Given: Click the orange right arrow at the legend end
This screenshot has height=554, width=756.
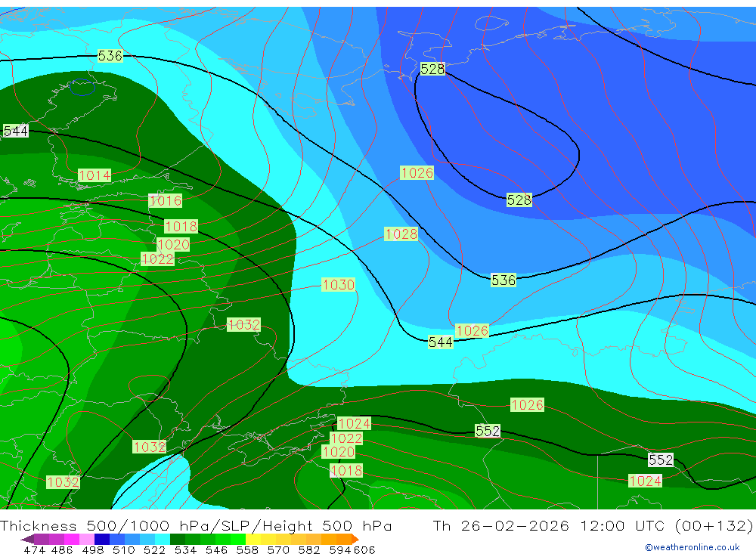Looking at the screenshot, I should (355, 539).
